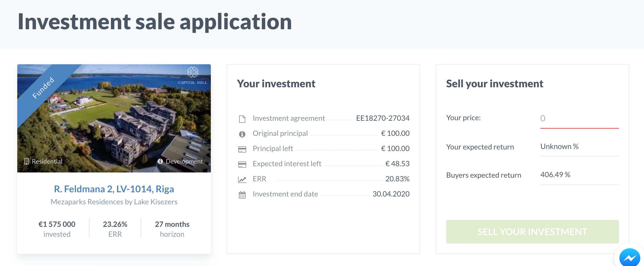Click the Buyers expected return value 406.49 %
This screenshot has height=266, width=644.
(555, 175)
